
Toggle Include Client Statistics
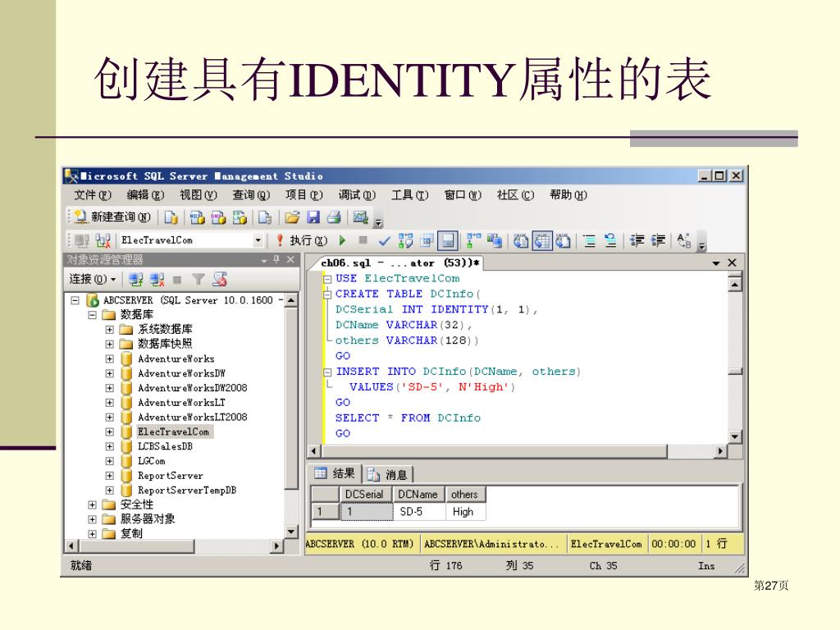click(x=494, y=241)
